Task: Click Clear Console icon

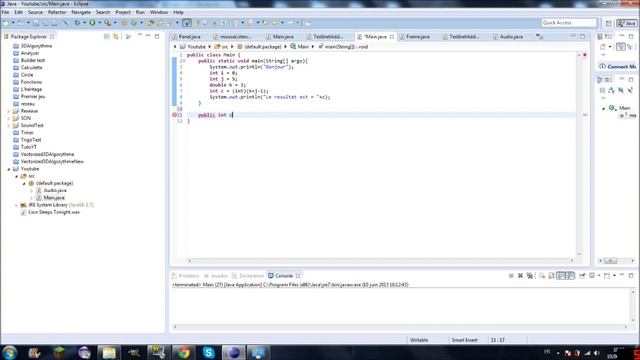Action: pyautogui.click(x=542, y=276)
